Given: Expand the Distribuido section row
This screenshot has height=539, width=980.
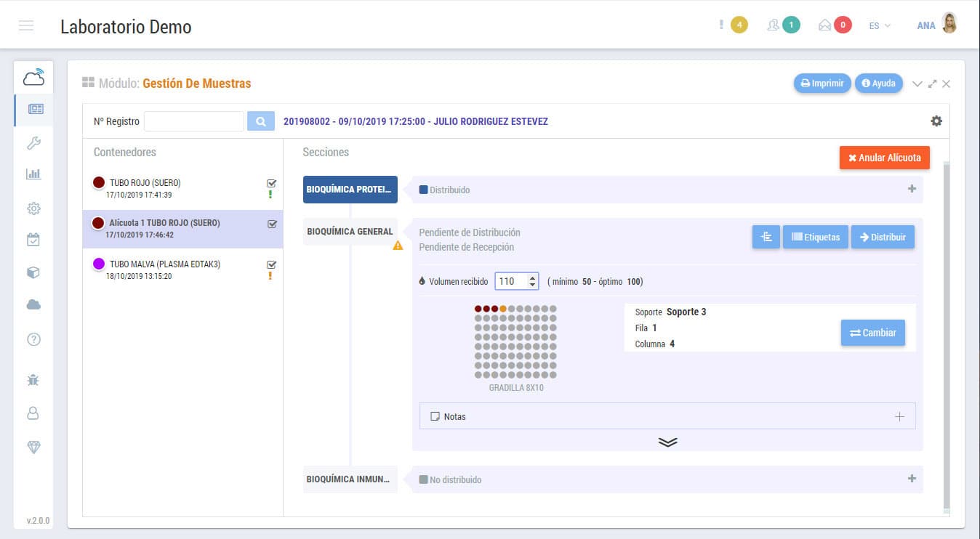Looking at the screenshot, I should pos(912,189).
